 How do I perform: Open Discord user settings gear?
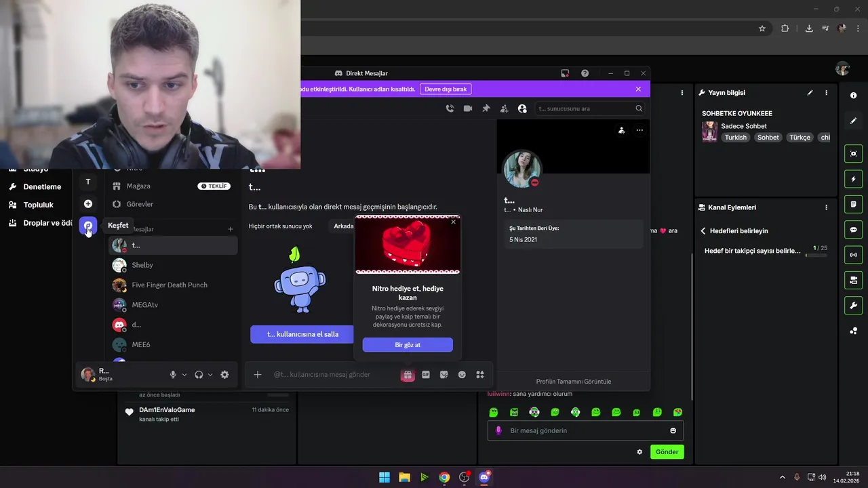coord(225,375)
